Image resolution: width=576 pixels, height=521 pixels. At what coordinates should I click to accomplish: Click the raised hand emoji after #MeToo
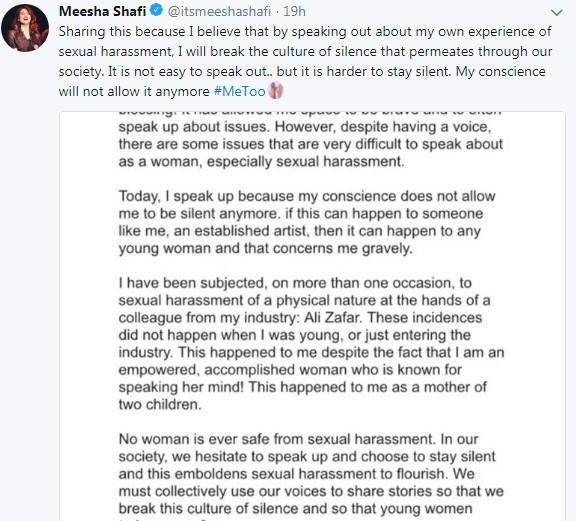[276, 90]
